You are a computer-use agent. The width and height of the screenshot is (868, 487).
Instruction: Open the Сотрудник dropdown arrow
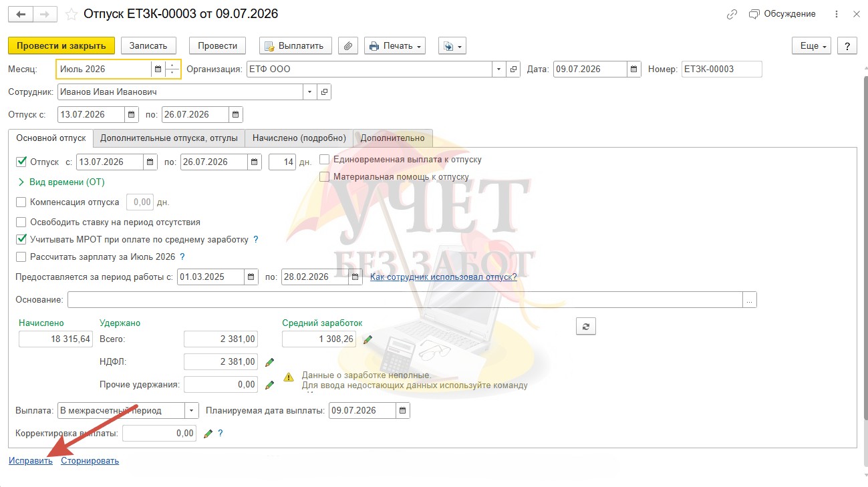(310, 92)
